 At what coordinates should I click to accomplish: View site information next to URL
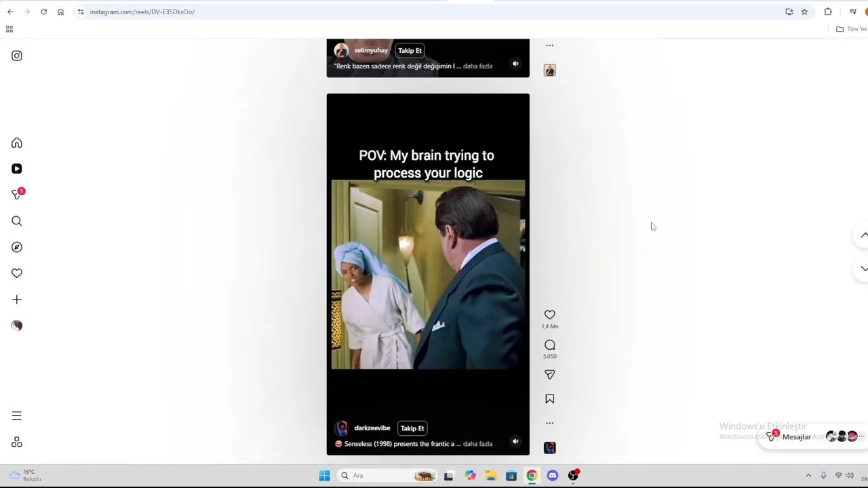point(81,12)
